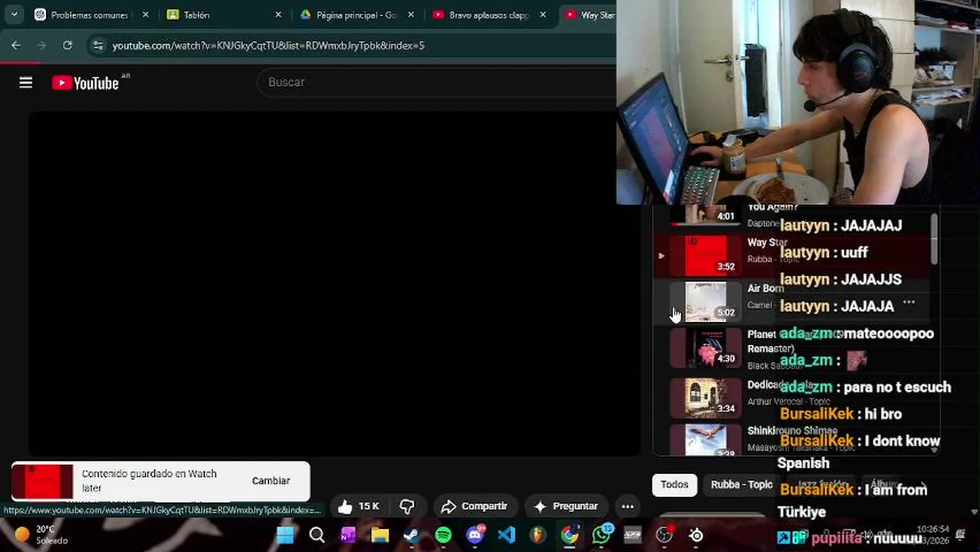Close the Bravo aplausos tab
Image resolution: width=980 pixels, height=552 pixels.
coord(544,15)
